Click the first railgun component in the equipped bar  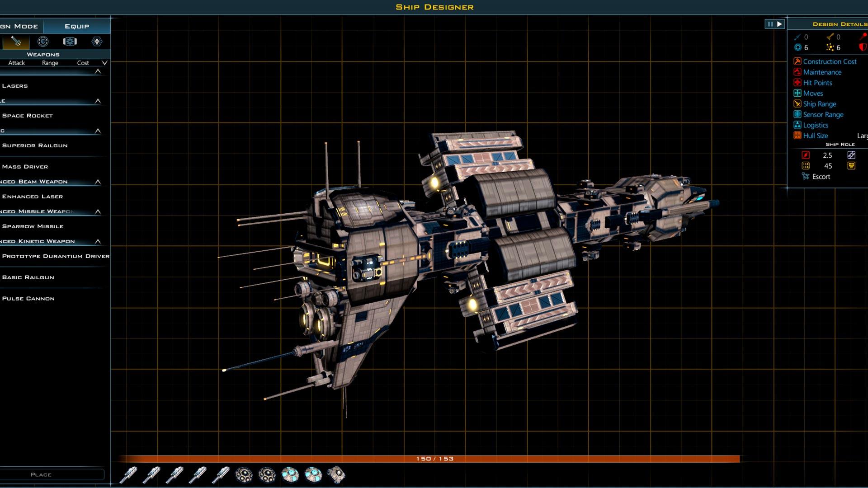(128, 475)
